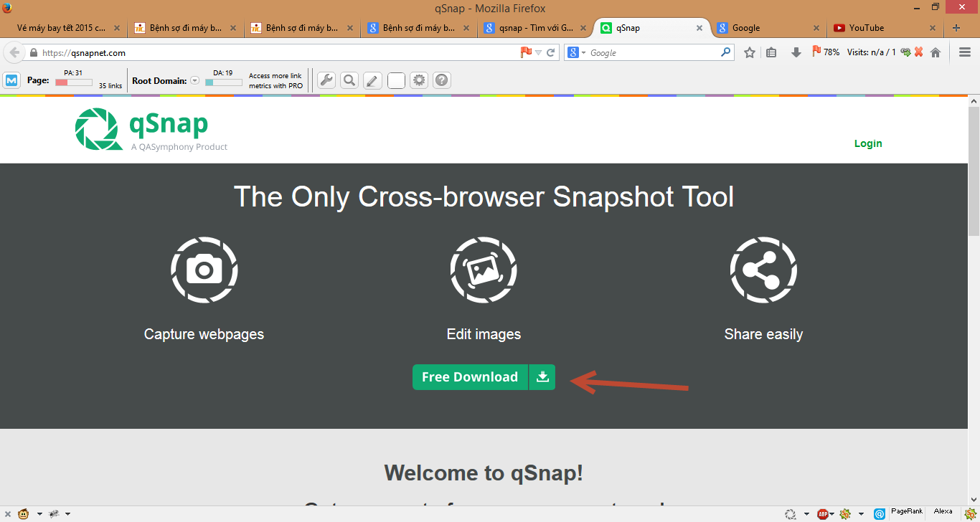Click the PageRank status bar item
The height and width of the screenshot is (522, 980).
click(x=908, y=511)
